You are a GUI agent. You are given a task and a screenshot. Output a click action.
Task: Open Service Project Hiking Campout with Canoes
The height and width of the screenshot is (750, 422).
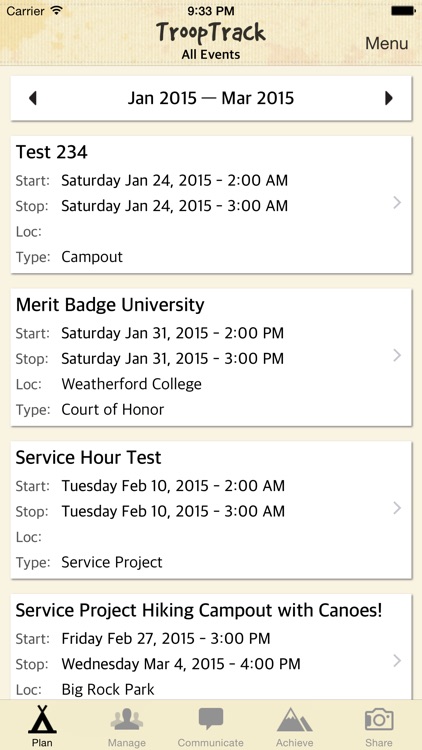click(199, 610)
